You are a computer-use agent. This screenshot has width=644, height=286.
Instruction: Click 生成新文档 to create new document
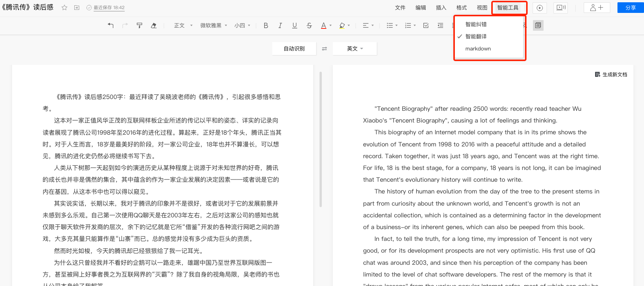[615, 75]
